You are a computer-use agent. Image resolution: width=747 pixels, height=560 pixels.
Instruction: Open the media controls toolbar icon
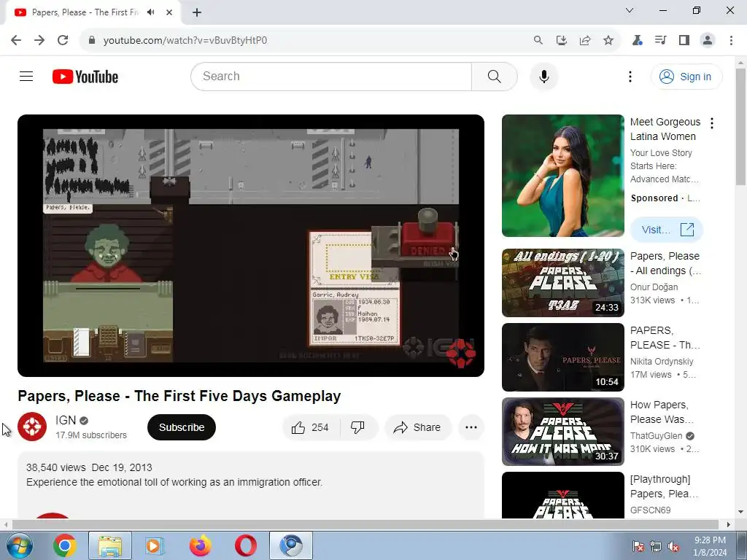tap(660, 41)
